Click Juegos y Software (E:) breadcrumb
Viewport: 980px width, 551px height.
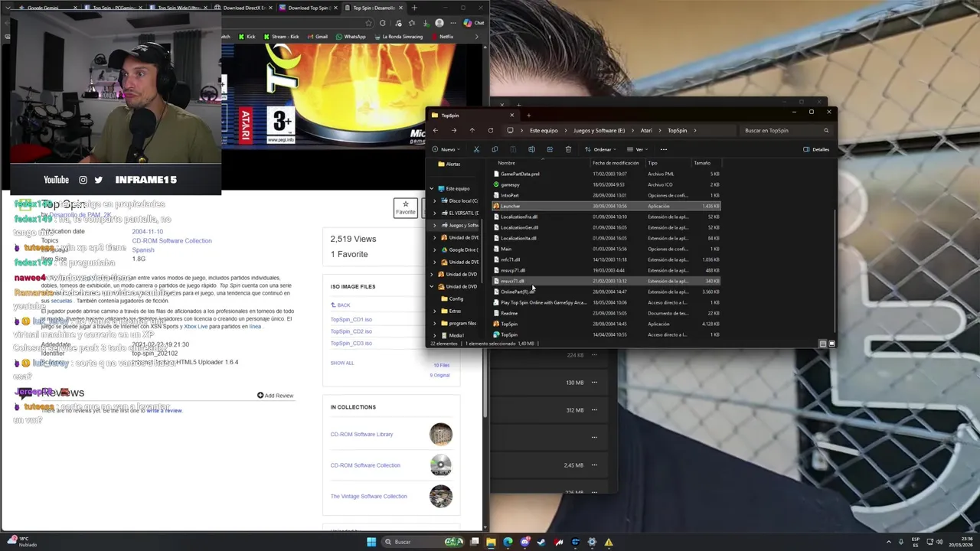click(599, 130)
